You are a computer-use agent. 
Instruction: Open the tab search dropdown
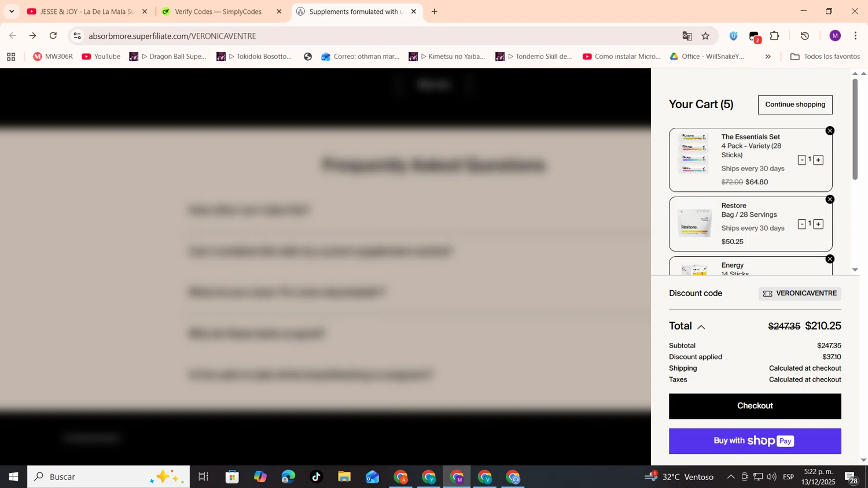12,12
